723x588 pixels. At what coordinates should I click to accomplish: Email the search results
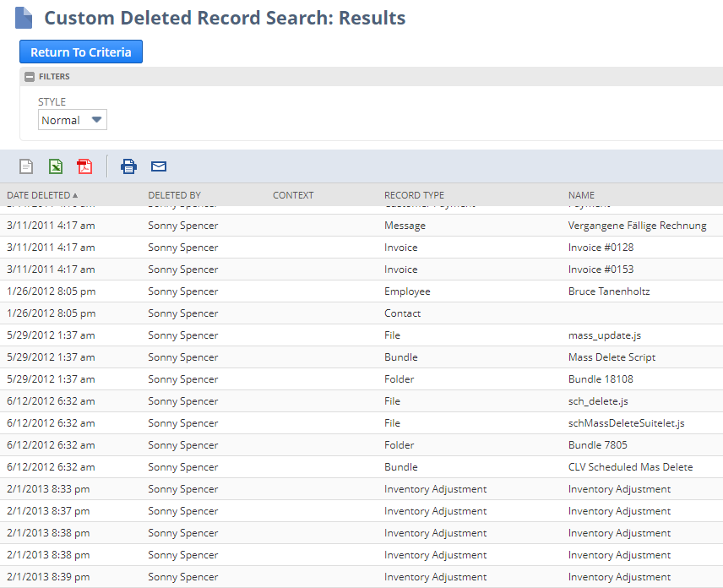tap(158, 166)
